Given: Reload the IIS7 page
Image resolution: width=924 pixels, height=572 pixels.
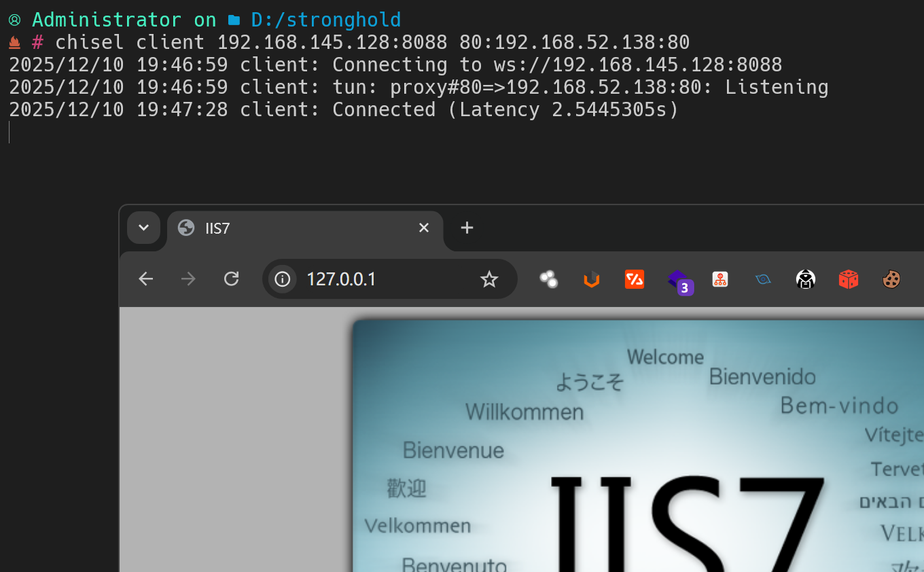Looking at the screenshot, I should [232, 279].
